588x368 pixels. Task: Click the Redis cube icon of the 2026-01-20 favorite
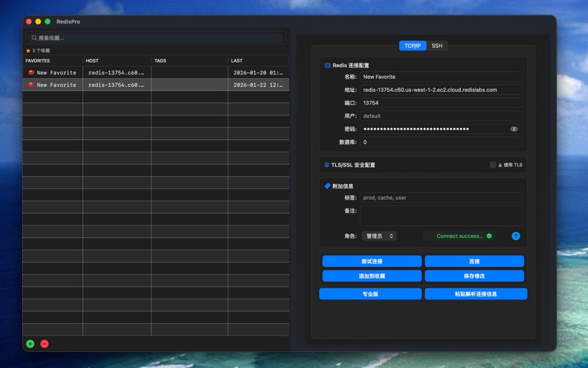coord(31,72)
